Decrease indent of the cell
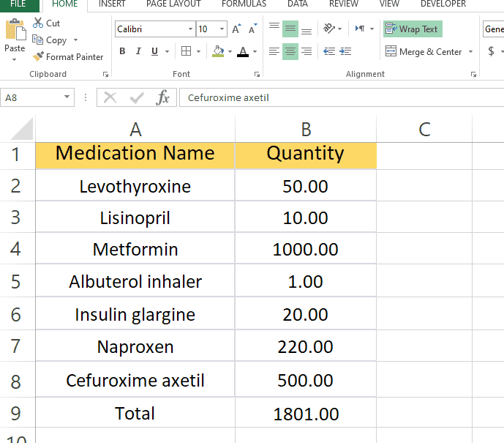Image resolution: width=504 pixels, height=443 pixels. 329,51
